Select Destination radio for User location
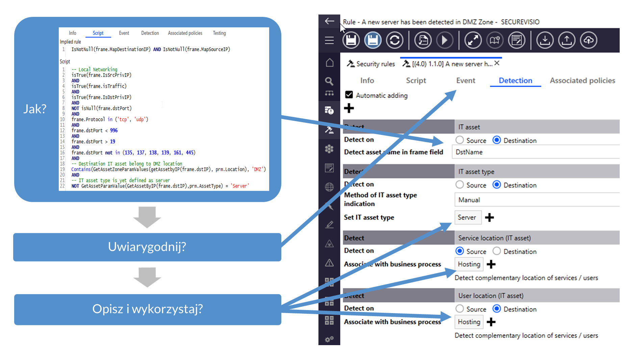 point(496,308)
